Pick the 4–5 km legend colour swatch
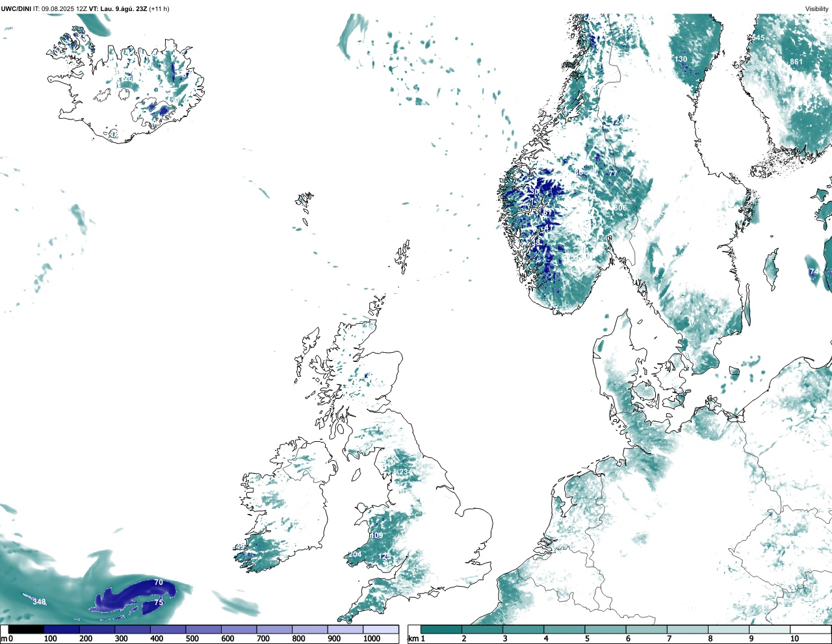 pyautogui.click(x=564, y=629)
